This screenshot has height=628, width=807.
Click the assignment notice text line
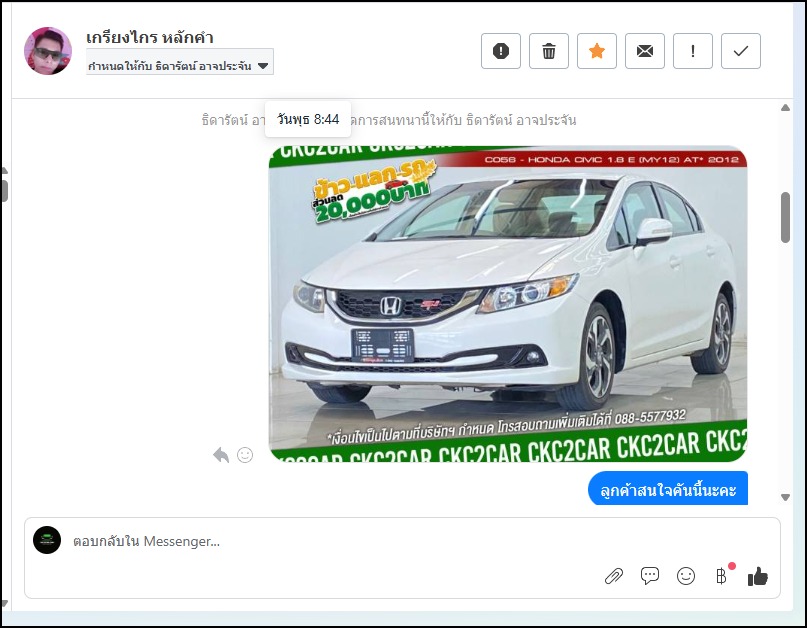coord(389,120)
